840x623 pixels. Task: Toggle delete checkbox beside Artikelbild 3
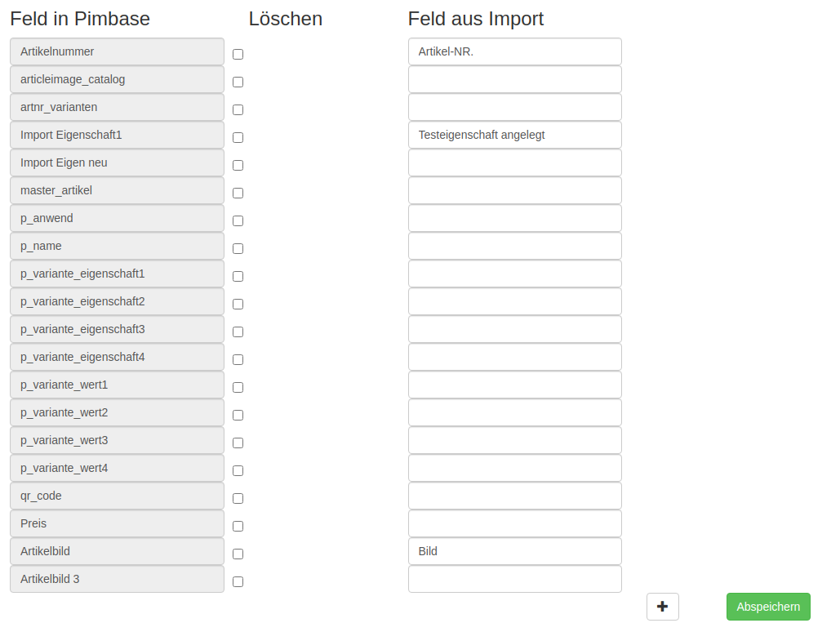pyautogui.click(x=238, y=582)
